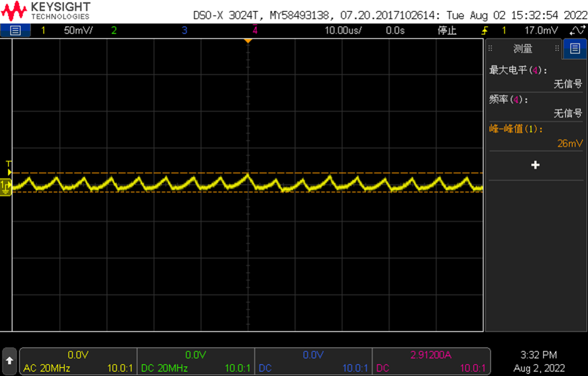Open channel 1 AC 20MHz status tab
This screenshot has width=588, height=376.
[78, 361]
